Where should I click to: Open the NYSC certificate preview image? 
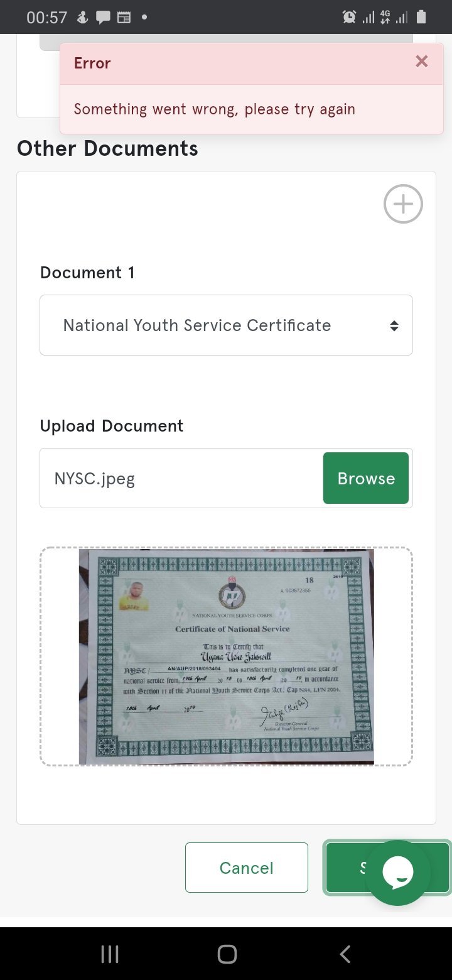coord(226,656)
